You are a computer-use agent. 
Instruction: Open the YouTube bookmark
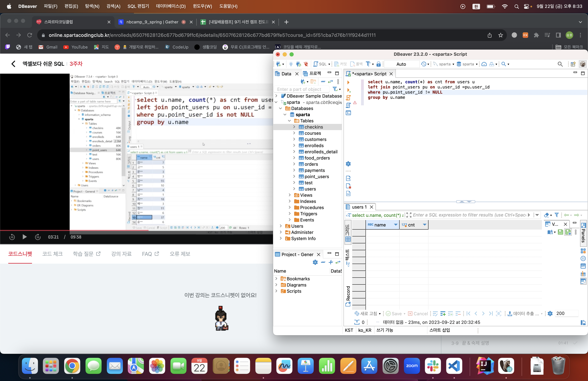pyautogui.click(x=76, y=47)
